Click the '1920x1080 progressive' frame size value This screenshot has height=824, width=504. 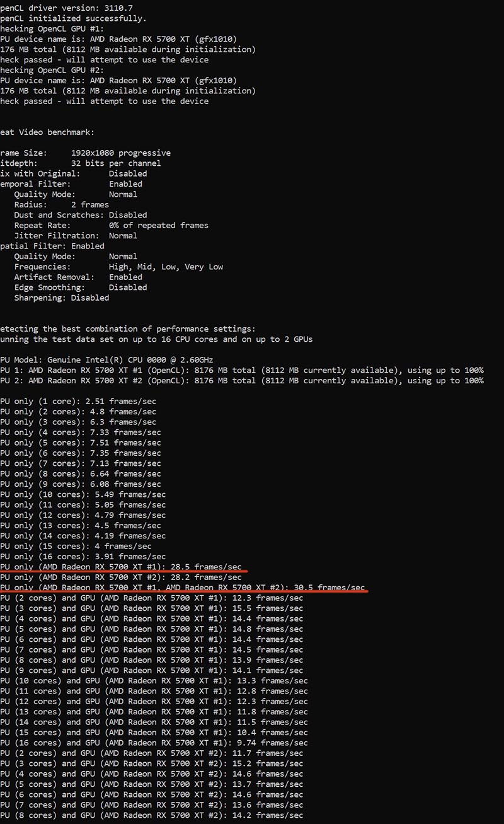(x=120, y=153)
